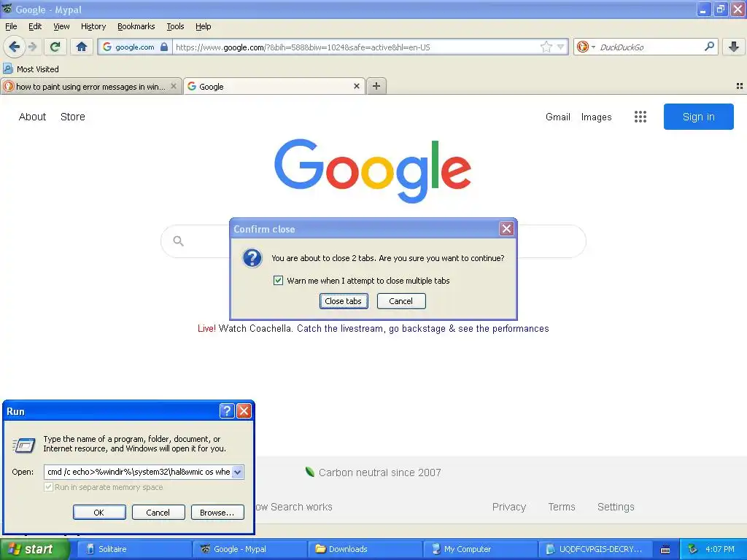Click the keyboard icon in taskbar
Image resolution: width=747 pixels, height=560 pixels.
point(665,550)
